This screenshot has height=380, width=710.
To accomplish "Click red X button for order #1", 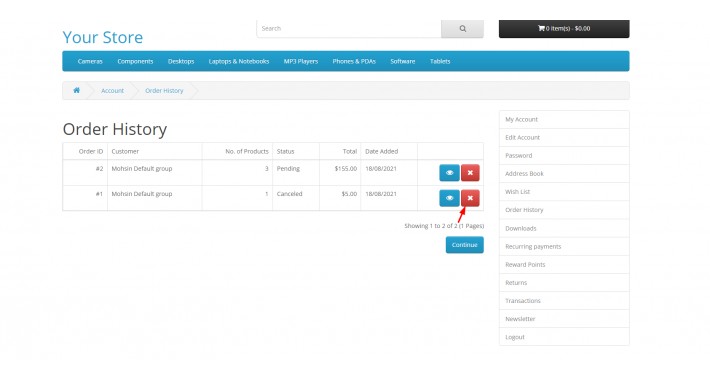I will [x=470, y=198].
